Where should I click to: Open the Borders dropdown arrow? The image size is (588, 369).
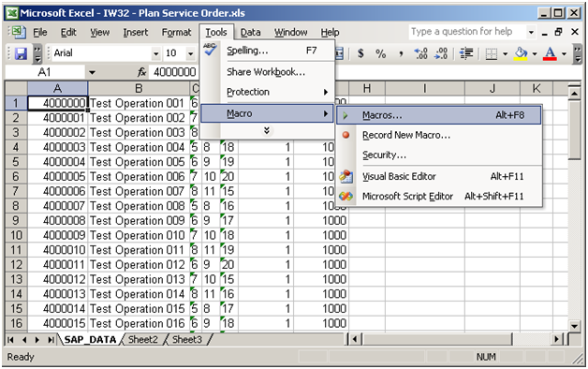click(505, 53)
